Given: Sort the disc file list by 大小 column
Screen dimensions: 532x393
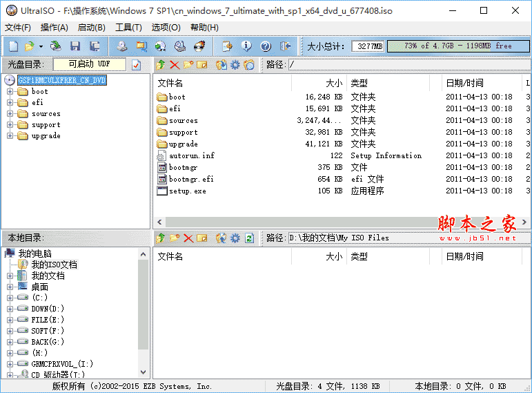Looking at the screenshot, I should pyautogui.click(x=319, y=83).
